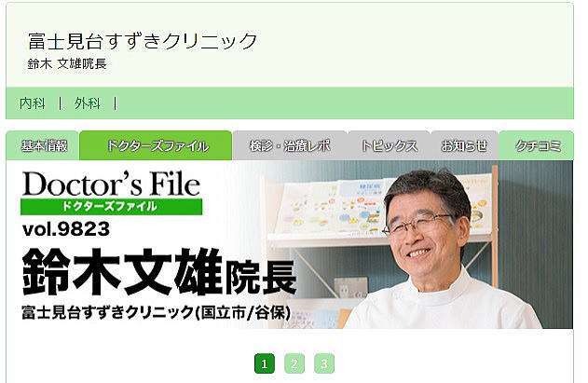Click 鈴木 文雄院長 name under clinic title
The image size is (588, 383).
pos(67,63)
